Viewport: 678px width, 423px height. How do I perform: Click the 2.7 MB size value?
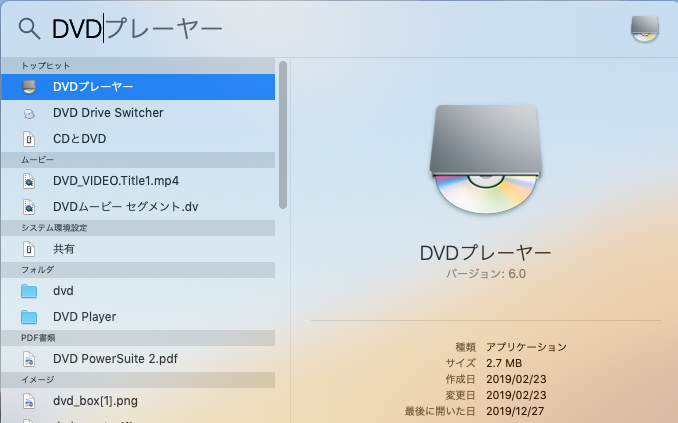(x=504, y=363)
